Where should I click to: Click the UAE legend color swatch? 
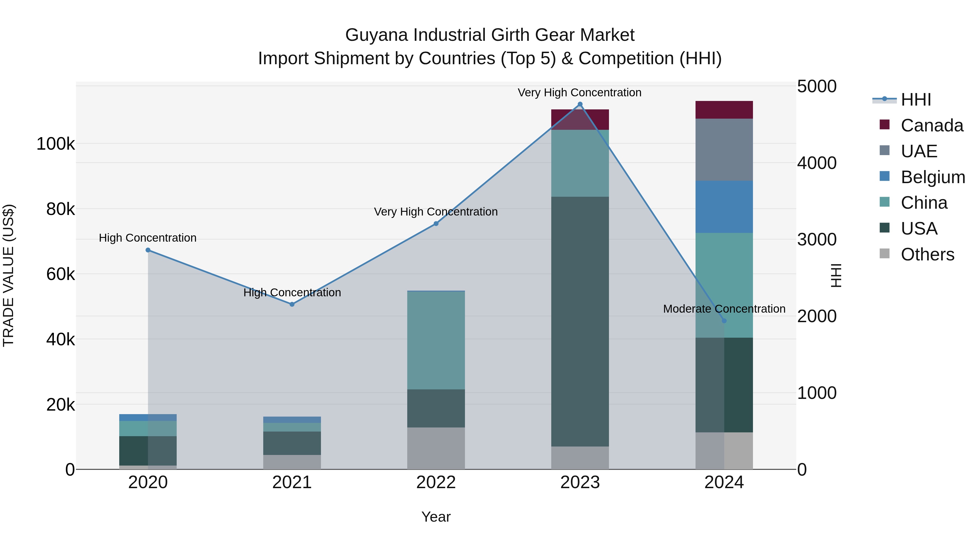[884, 150]
